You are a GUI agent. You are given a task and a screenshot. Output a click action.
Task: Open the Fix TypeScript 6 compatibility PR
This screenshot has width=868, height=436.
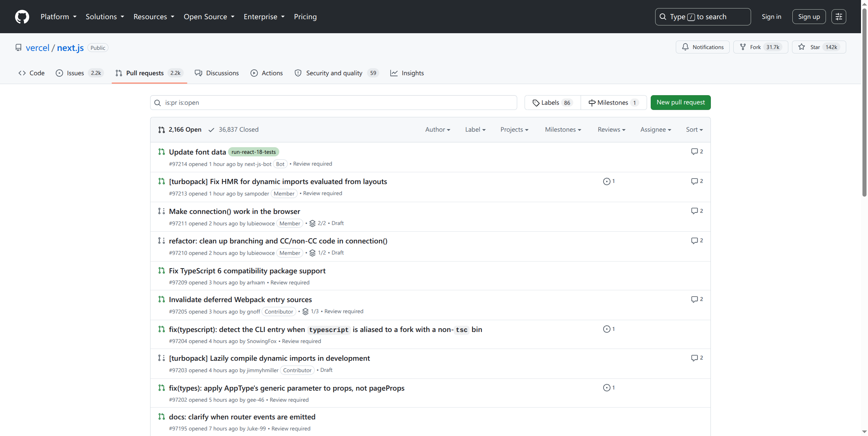point(247,271)
